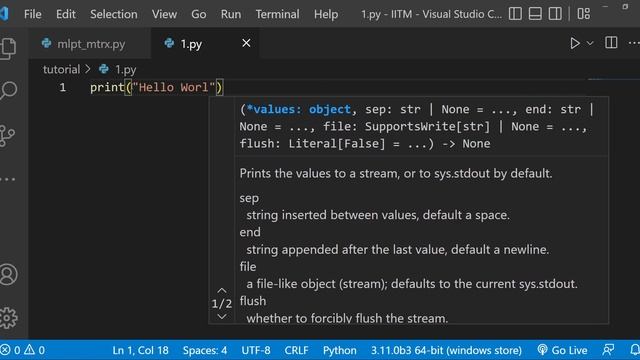This screenshot has width=640, height=360.
Task: Open editor More Actions ellipsis
Action: point(634,43)
